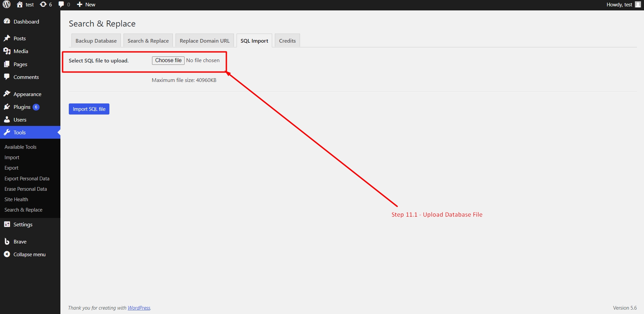Click the Import SQL file button

coord(89,109)
